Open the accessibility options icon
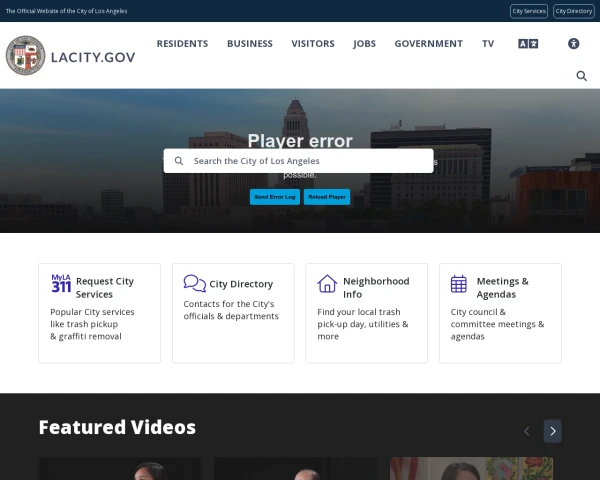Viewport: 600px width, 480px height. pos(573,44)
